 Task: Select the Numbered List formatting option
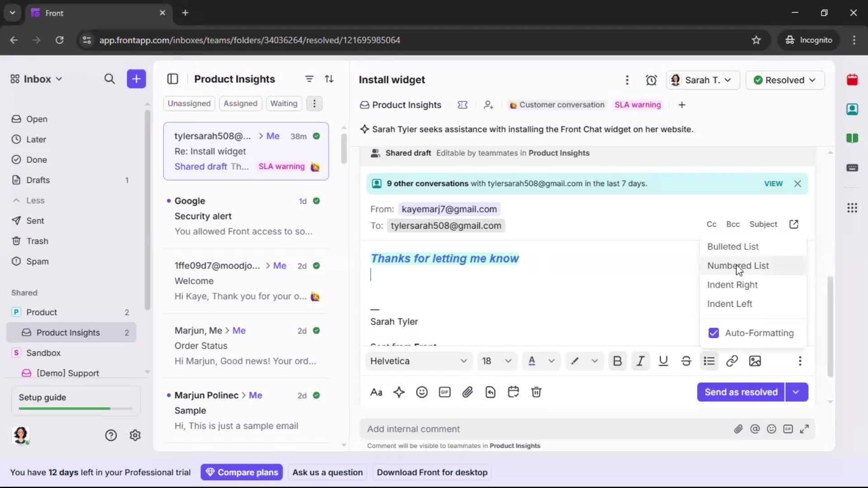point(739,266)
